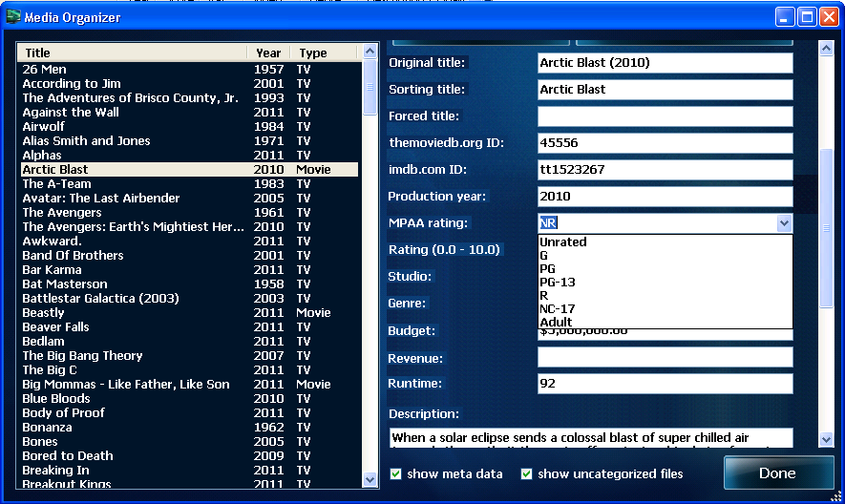
Task: Sort list by the Year column header
Action: 268,52
